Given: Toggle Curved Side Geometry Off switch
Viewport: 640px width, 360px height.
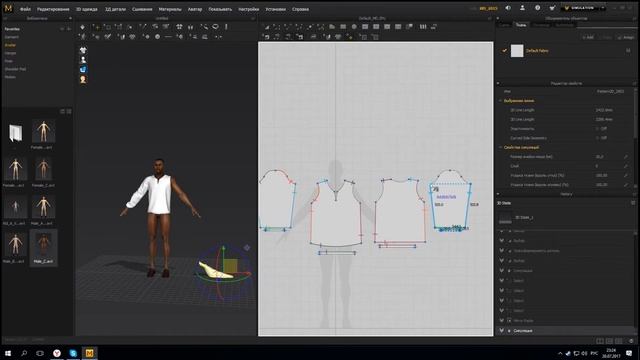Looking at the screenshot, I should 601,138.
